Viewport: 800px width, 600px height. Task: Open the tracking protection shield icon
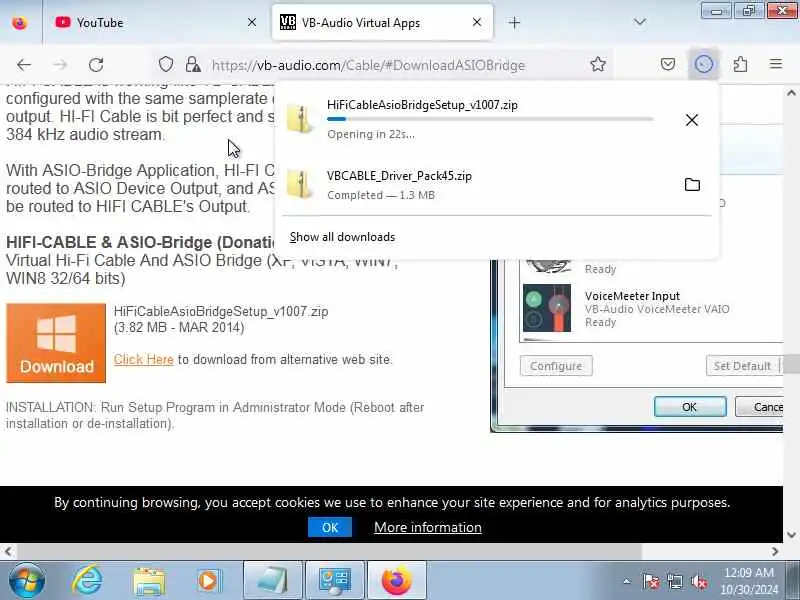click(166, 65)
